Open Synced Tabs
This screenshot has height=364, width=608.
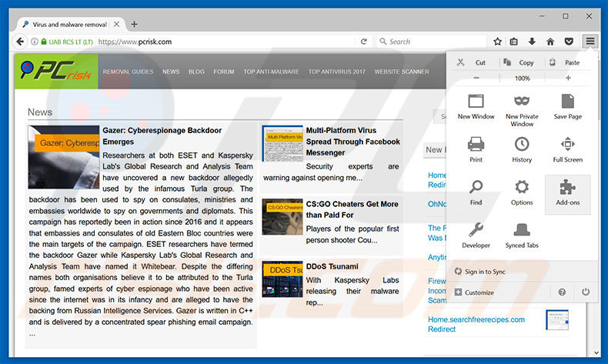(522, 235)
